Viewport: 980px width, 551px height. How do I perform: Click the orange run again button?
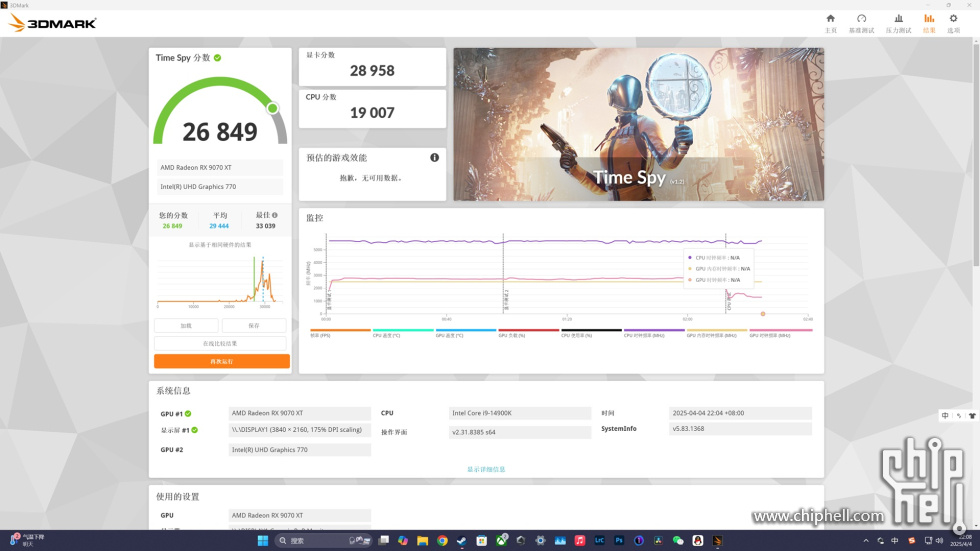pyautogui.click(x=222, y=361)
